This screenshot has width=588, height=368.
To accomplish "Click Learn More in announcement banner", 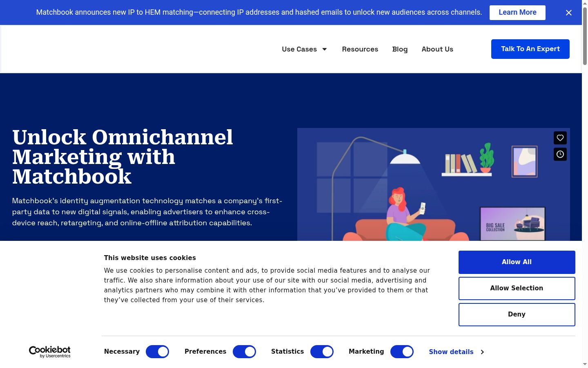I will 517,13.
